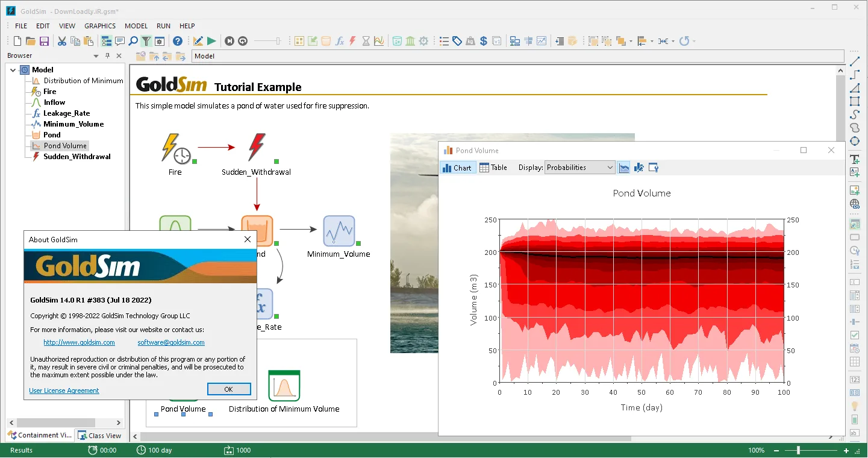Collapse the Model tree node

pyautogui.click(x=13, y=70)
